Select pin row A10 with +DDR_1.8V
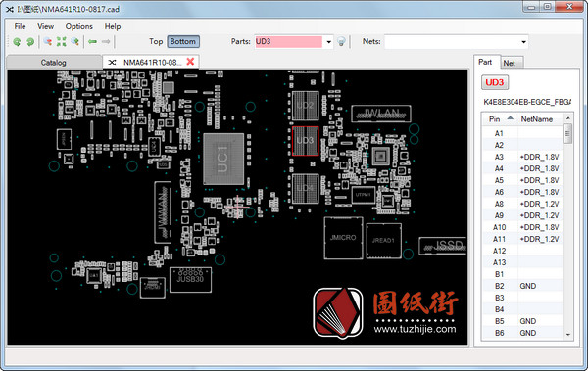Image resolution: width=588 pixels, height=371 pixels. click(522, 227)
